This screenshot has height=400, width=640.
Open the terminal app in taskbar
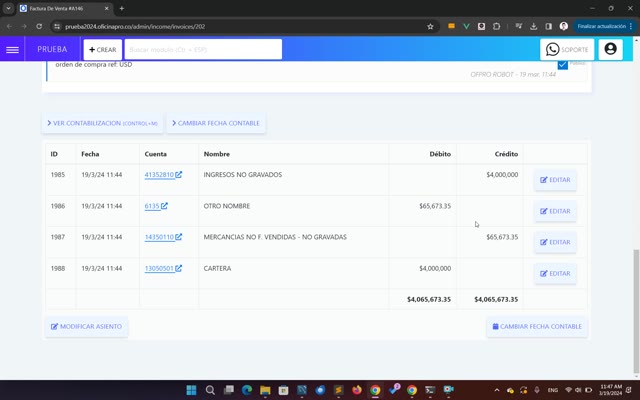(430, 390)
